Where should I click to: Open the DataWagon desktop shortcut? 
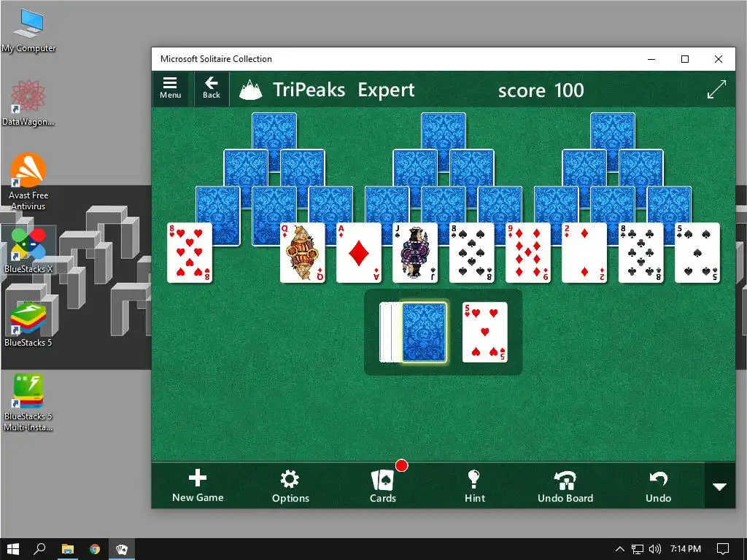[28, 103]
